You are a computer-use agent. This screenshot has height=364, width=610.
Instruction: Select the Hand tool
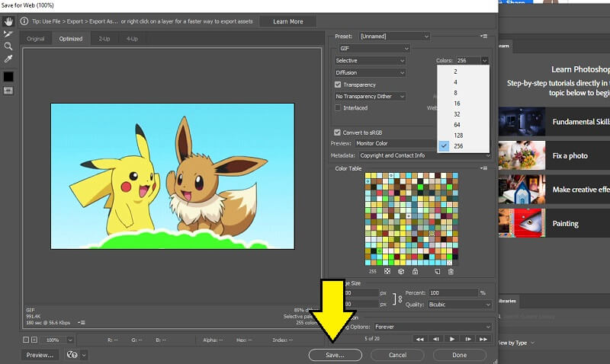pyautogui.click(x=8, y=22)
